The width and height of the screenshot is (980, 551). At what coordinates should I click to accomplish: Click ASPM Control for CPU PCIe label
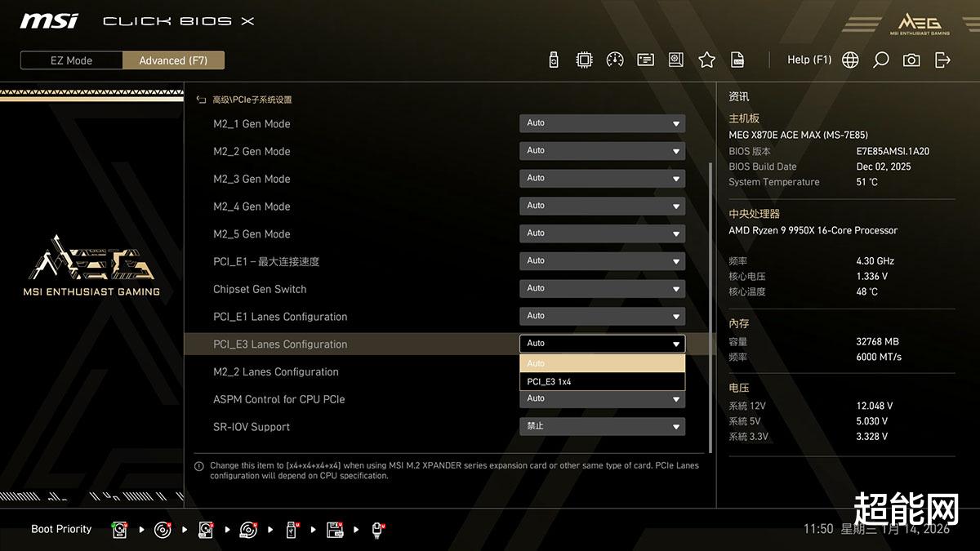tap(279, 399)
